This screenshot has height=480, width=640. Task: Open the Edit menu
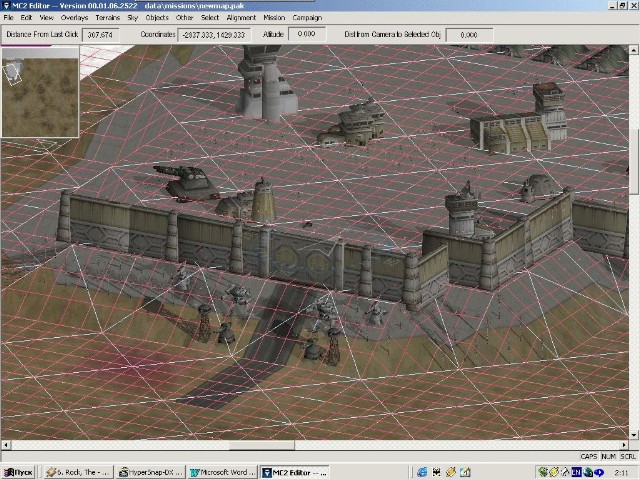coord(26,18)
